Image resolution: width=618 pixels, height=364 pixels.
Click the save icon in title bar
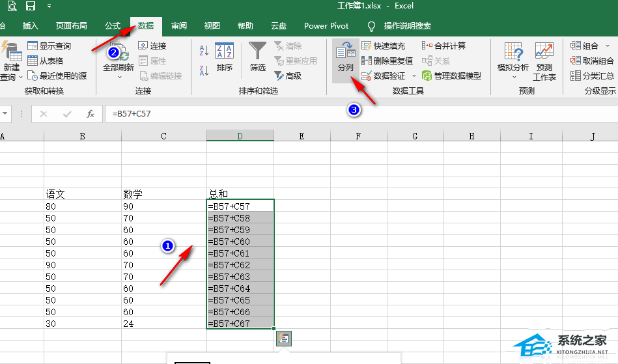(31, 7)
